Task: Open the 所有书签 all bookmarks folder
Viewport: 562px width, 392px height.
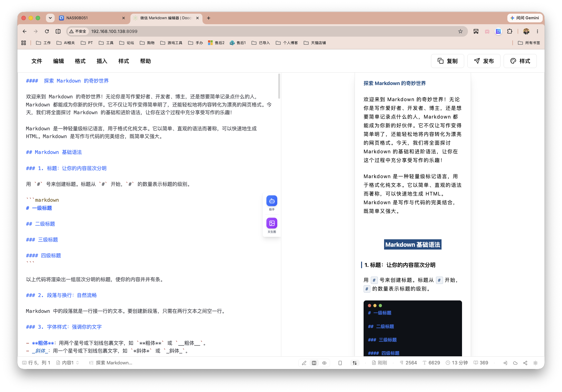Action: [529, 43]
